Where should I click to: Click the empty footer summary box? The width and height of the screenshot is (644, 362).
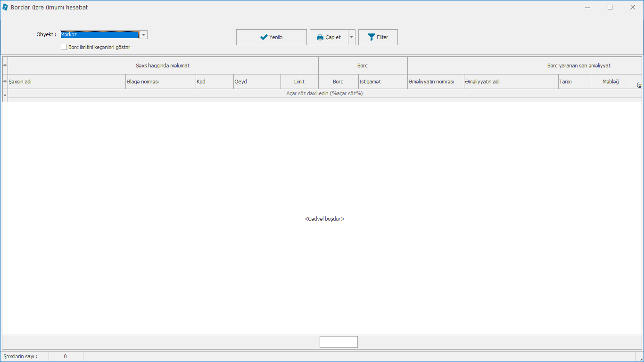pyautogui.click(x=339, y=342)
